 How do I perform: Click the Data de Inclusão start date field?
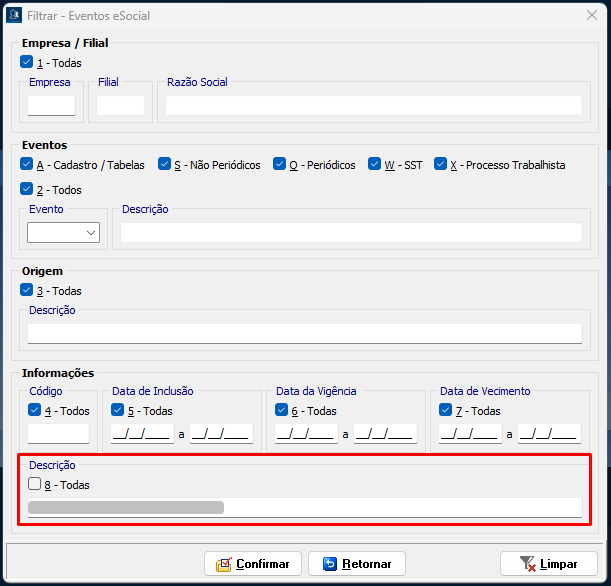[x=141, y=434]
